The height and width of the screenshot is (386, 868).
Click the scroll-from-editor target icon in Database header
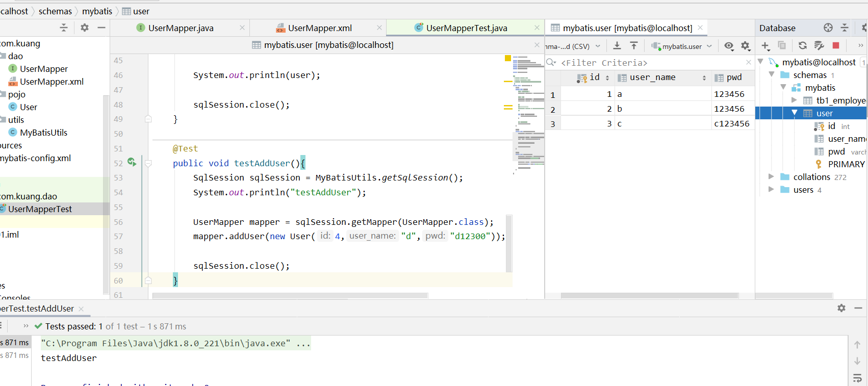tap(828, 28)
